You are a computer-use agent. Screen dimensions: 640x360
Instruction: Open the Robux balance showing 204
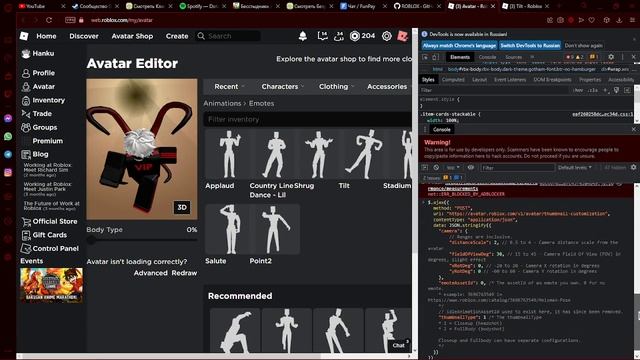(x=362, y=36)
